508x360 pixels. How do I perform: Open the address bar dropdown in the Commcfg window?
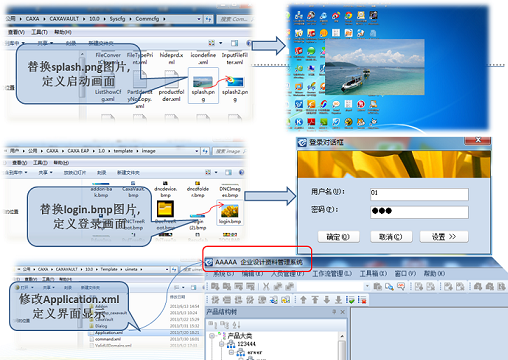[199, 19]
